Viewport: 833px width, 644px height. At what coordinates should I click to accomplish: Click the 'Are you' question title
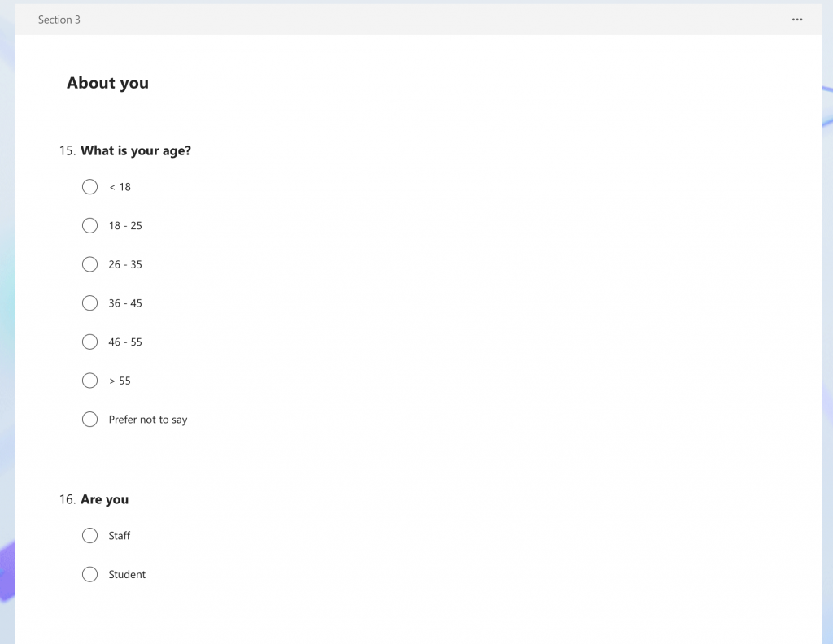tap(105, 499)
